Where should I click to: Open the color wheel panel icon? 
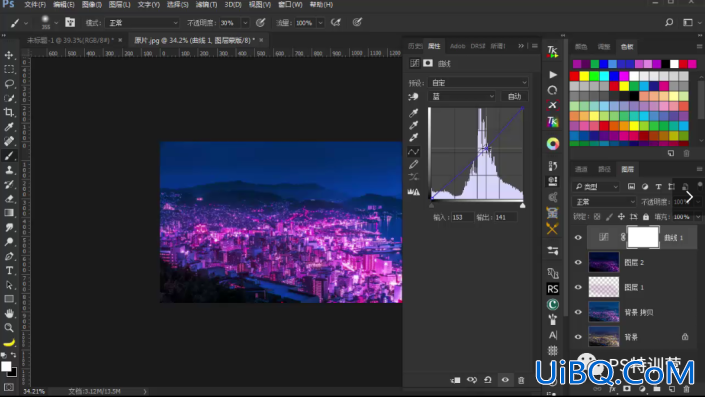click(x=553, y=144)
